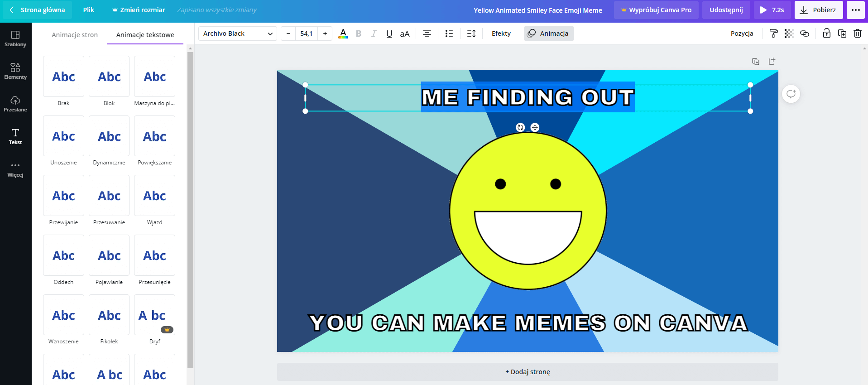Viewport: 868px width, 385px height.
Task: Select the Dynamicznie animation
Action: (109, 136)
